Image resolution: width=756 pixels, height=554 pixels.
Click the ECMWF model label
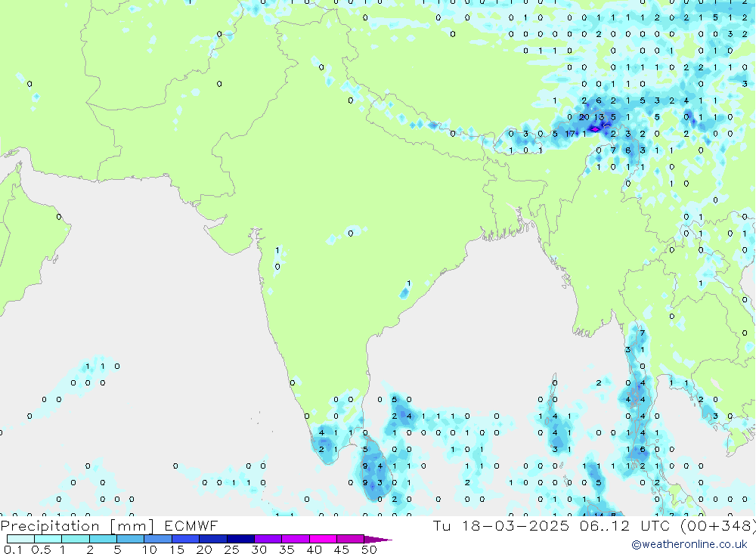click(191, 525)
